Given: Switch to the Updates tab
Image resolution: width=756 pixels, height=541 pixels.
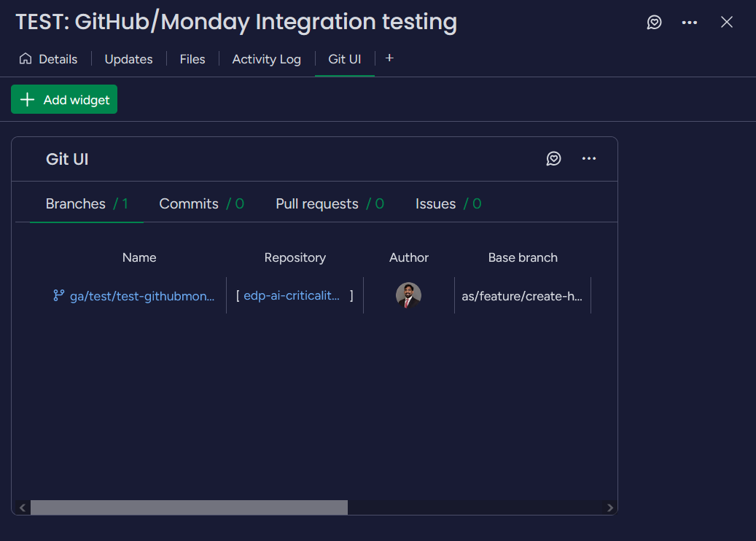Looking at the screenshot, I should (x=129, y=59).
